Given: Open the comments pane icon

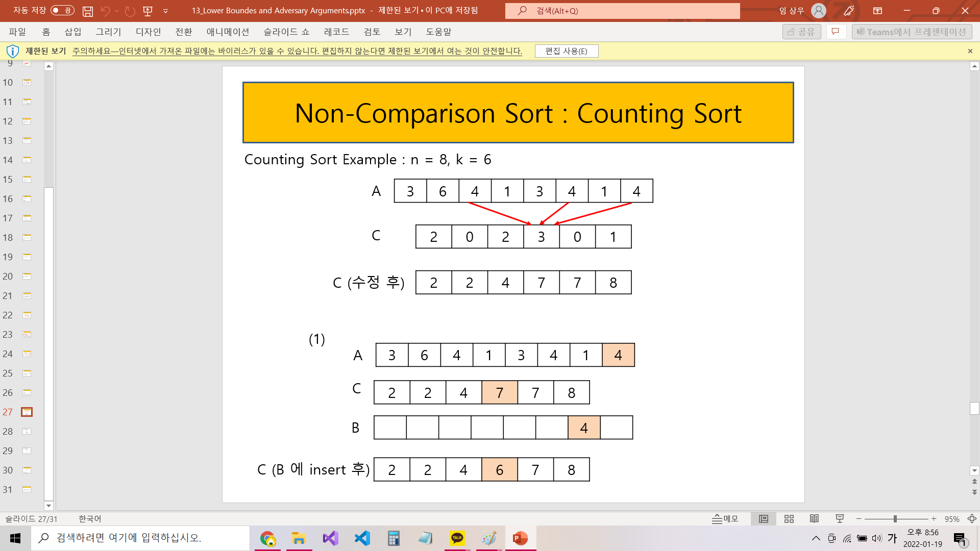Looking at the screenshot, I should click(x=836, y=32).
